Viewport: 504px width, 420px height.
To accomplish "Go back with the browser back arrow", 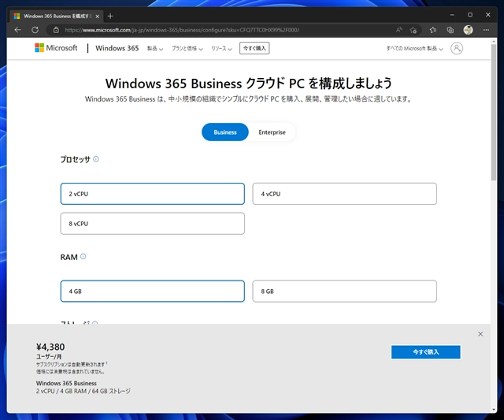I will (x=18, y=30).
